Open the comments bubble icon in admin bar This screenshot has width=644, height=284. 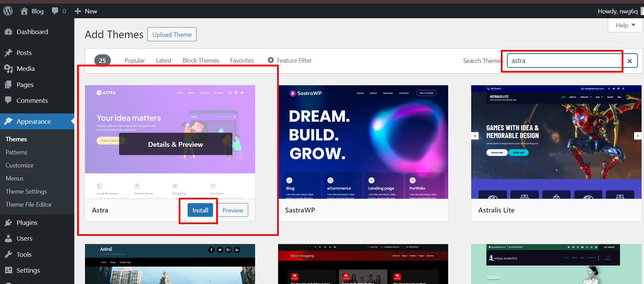tap(55, 11)
